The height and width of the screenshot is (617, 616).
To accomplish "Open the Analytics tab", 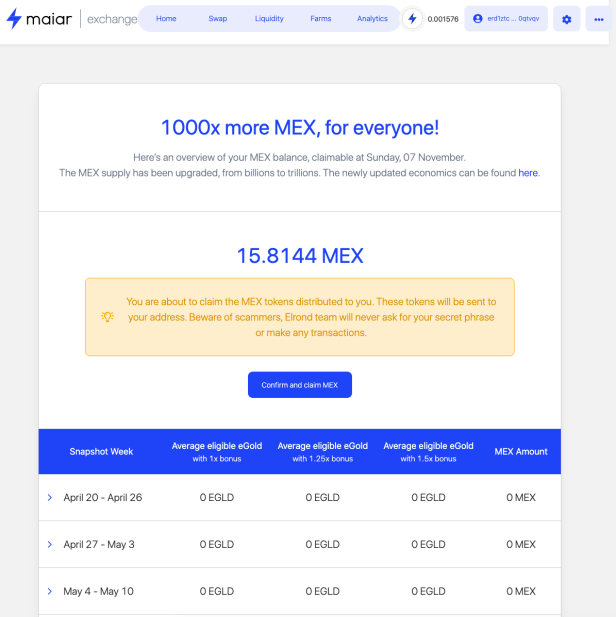I will [x=372, y=18].
